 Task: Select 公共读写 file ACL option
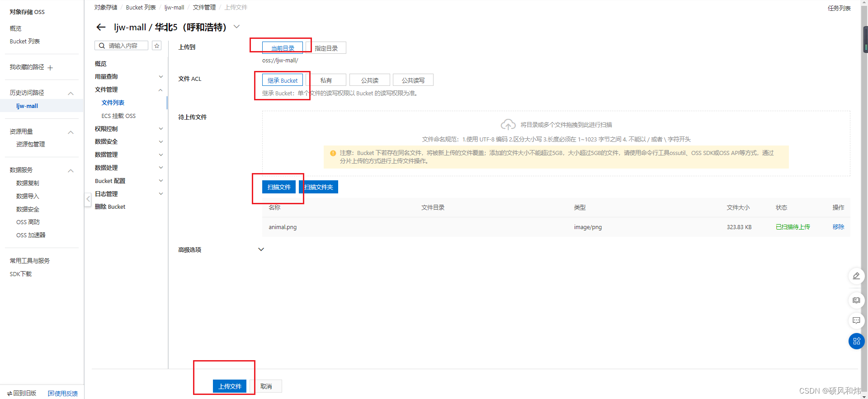pyautogui.click(x=413, y=80)
